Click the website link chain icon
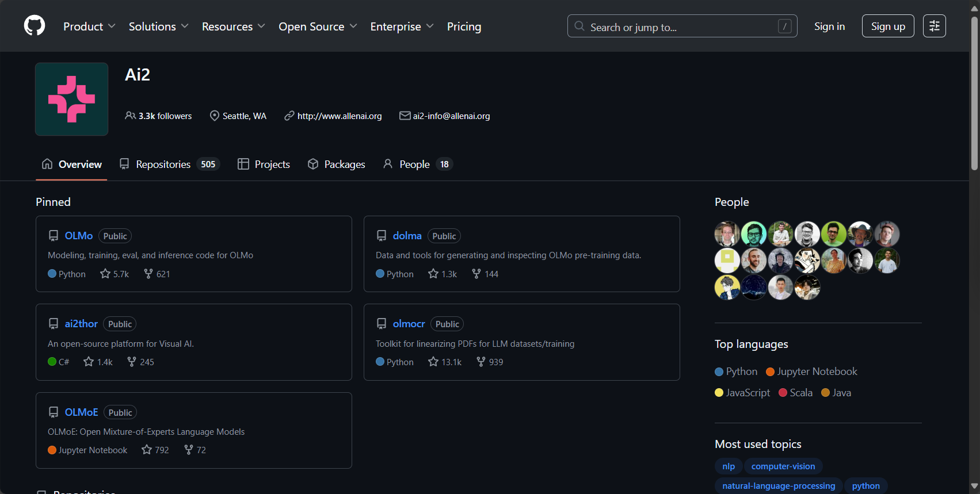The image size is (980, 494). tap(289, 116)
